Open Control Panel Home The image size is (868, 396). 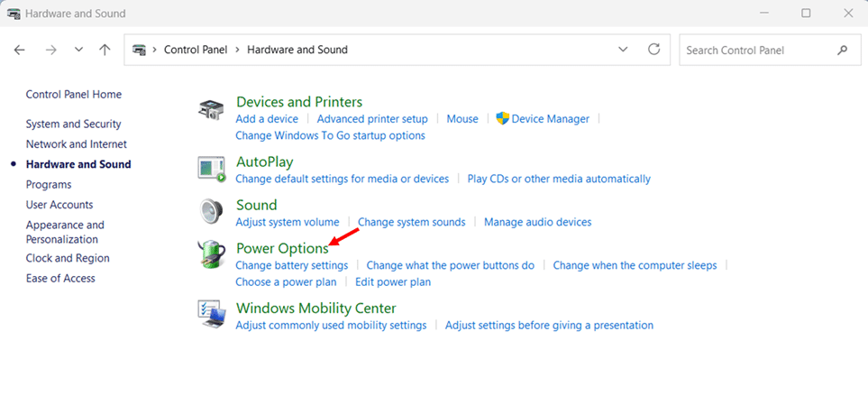74,95
